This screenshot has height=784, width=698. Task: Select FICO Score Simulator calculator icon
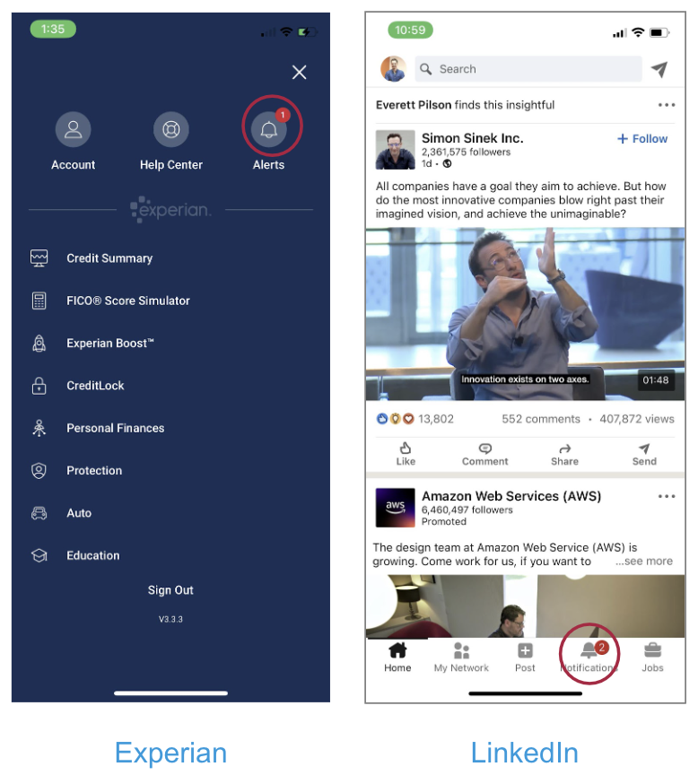39,301
